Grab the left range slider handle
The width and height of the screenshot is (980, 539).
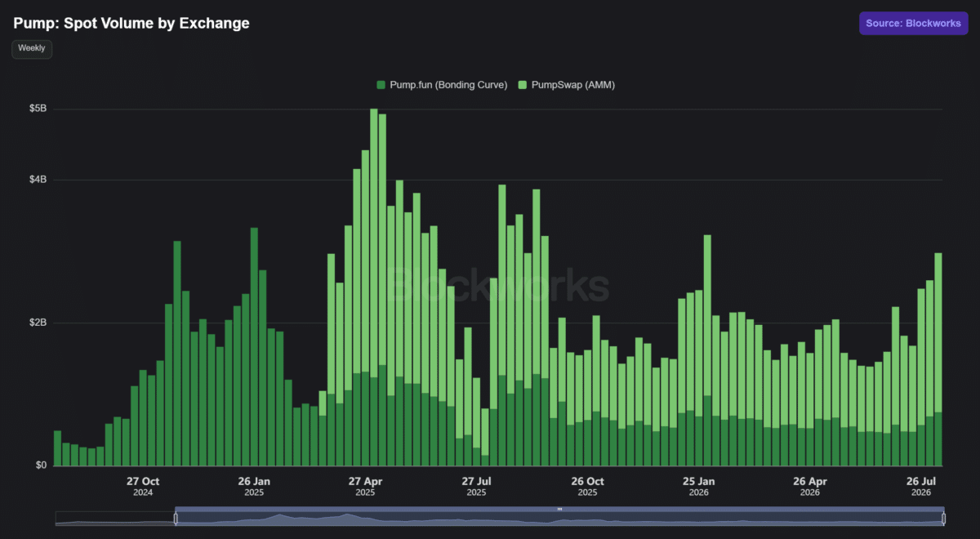(176, 519)
